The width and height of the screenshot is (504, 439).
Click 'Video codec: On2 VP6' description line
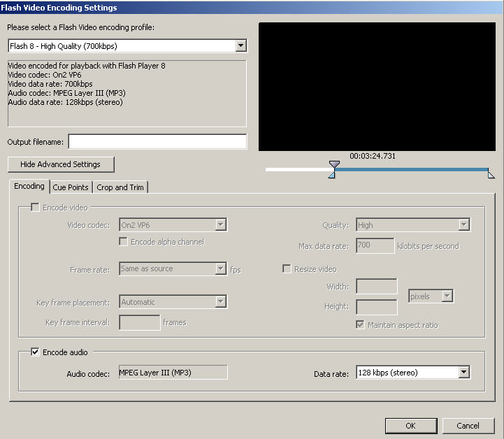point(45,75)
